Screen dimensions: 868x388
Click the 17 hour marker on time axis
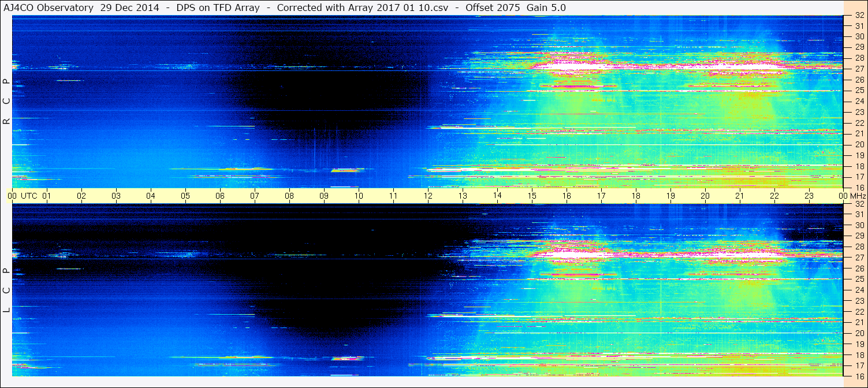pos(601,196)
